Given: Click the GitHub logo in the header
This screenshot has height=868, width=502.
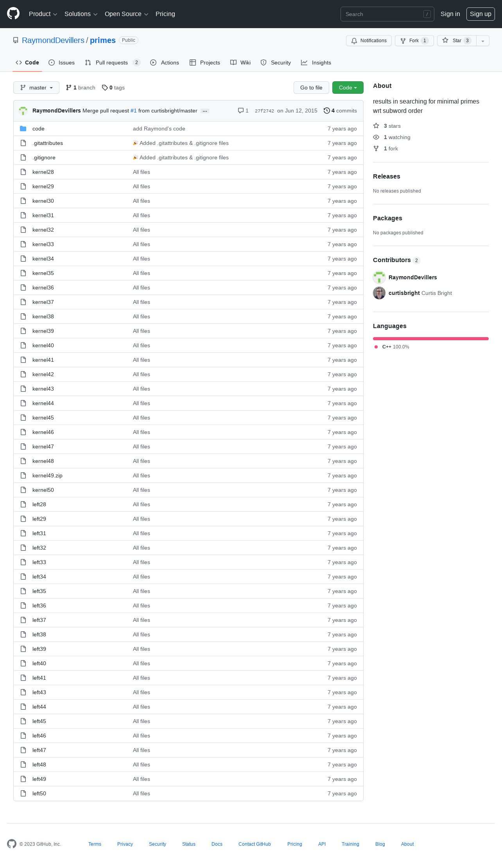Looking at the screenshot, I should 13,14.
